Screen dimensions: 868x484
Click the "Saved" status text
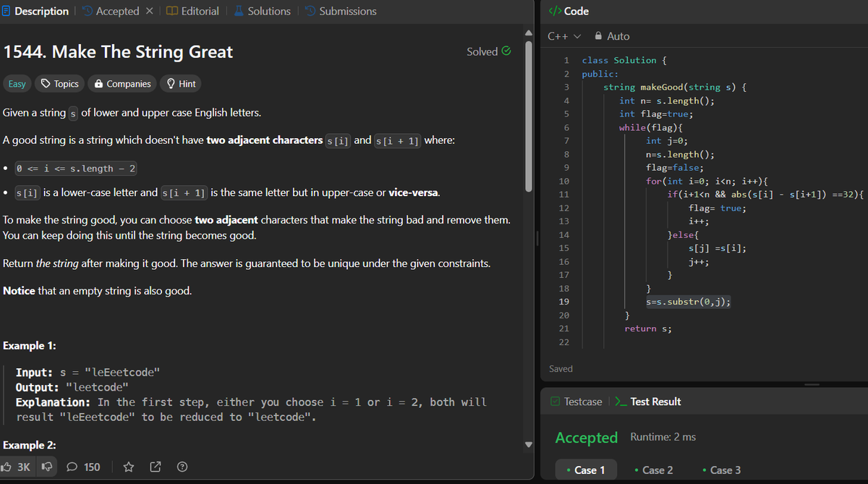click(561, 369)
